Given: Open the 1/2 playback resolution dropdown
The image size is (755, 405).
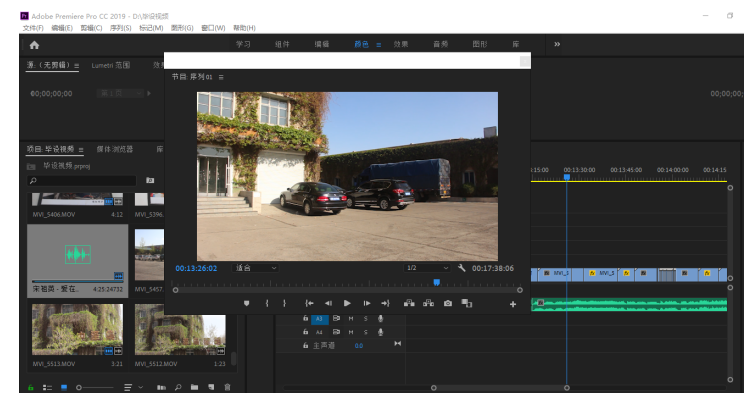Looking at the screenshot, I should point(428,268).
